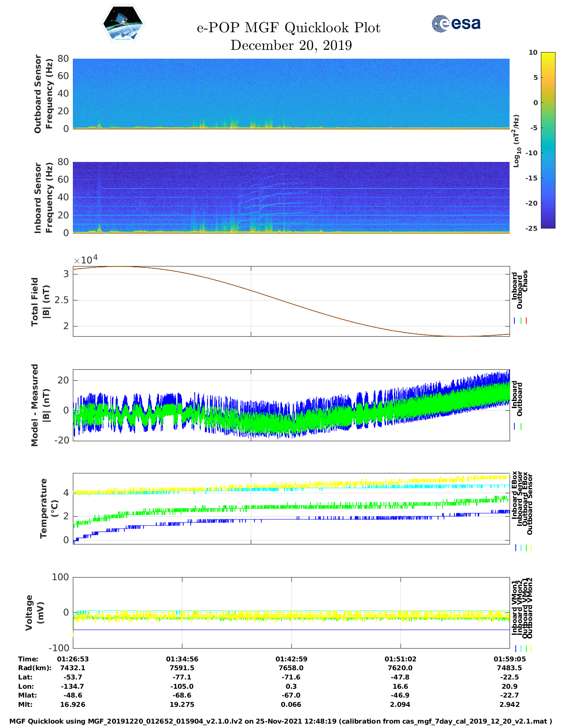
Task: Click the "e-POP MGF Quicklook Plot" title
Action: click(x=288, y=28)
